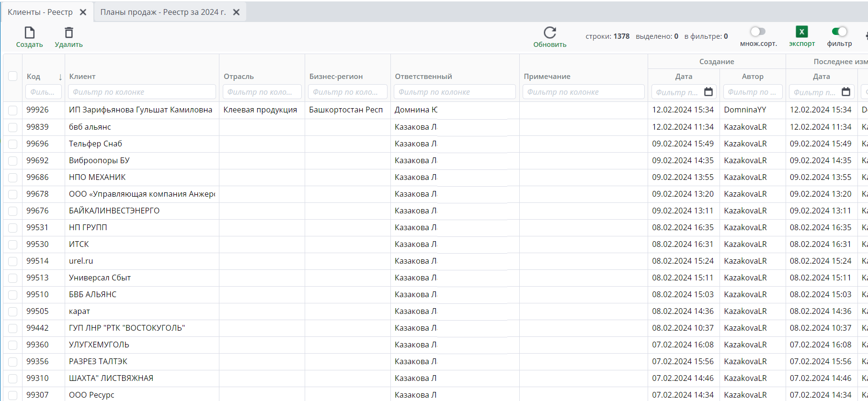Select the checkbox for row 99926
The height and width of the screenshot is (401, 868).
click(x=13, y=110)
